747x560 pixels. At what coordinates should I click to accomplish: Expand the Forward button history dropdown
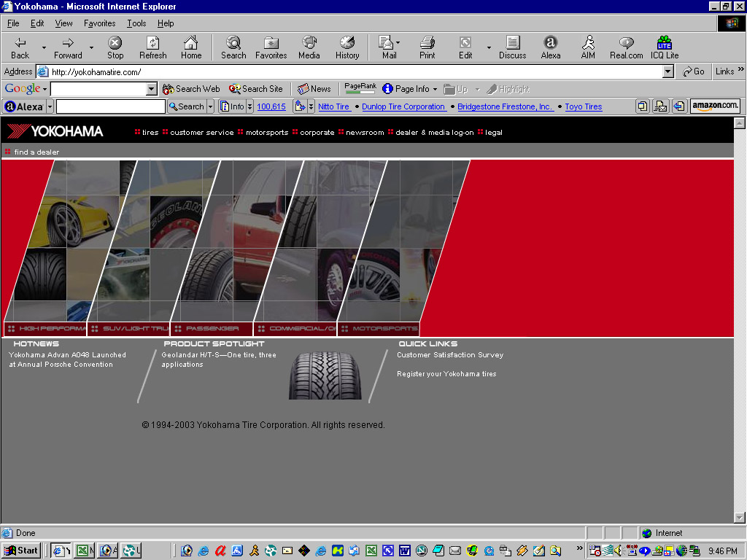[91, 47]
